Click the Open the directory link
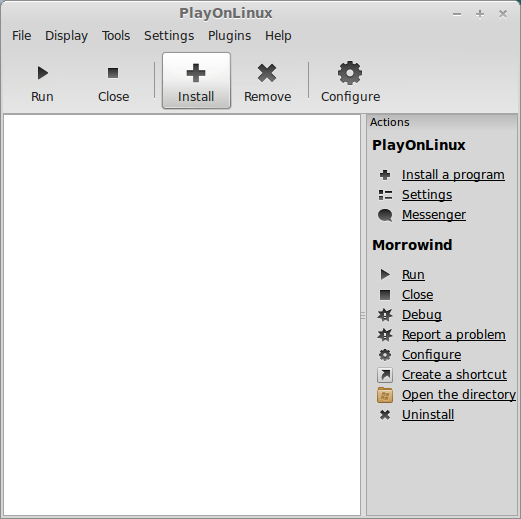521x519 pixels. (459, 395)
